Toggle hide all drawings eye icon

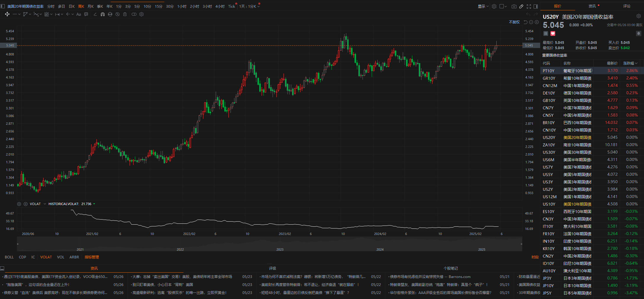[117, 14]
